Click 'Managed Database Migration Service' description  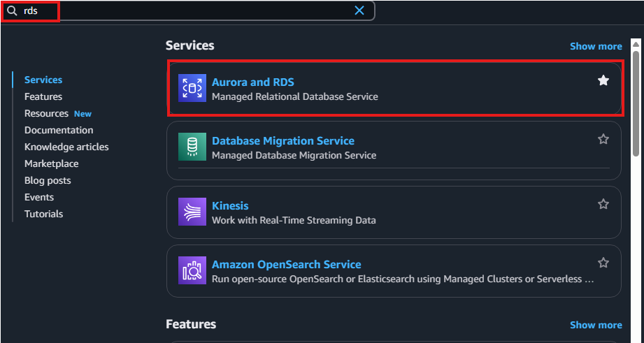(294, 156)
